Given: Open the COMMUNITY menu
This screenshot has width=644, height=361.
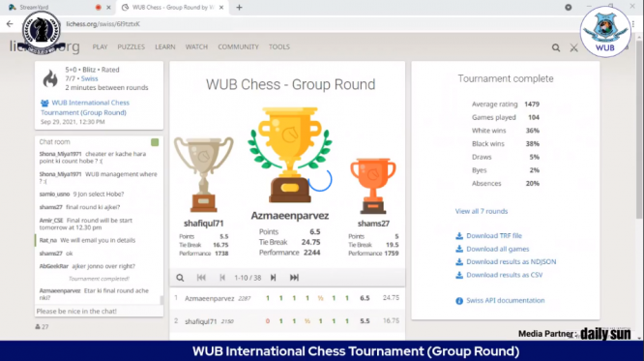Looking at the screenshot, I should point(238,46).
